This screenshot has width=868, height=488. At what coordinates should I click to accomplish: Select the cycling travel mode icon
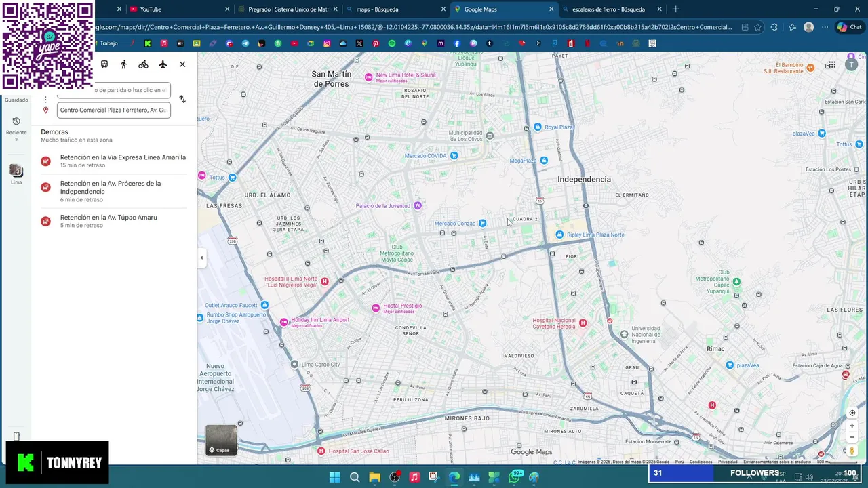pos(143,64)
